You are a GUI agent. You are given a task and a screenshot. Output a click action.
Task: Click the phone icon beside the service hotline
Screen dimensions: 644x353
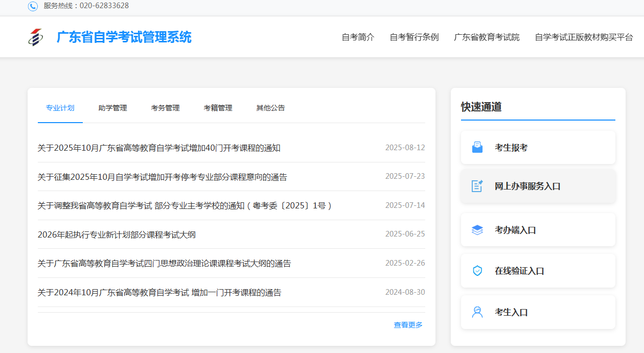tap(32, 7)
